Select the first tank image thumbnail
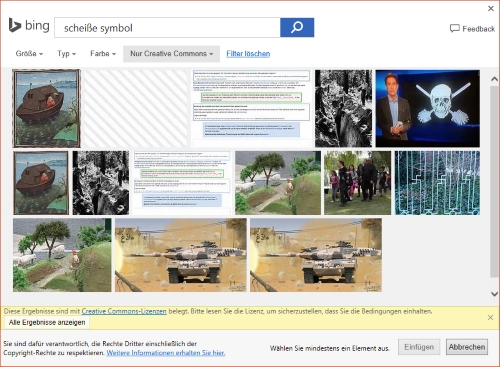 click(181, 255)
